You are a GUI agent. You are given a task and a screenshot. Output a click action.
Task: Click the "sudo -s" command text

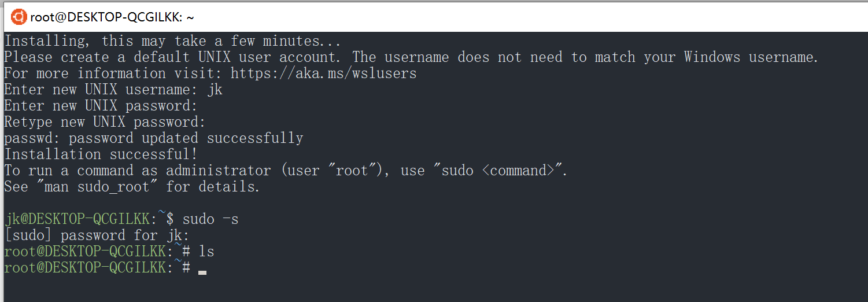tap(210, 219)
